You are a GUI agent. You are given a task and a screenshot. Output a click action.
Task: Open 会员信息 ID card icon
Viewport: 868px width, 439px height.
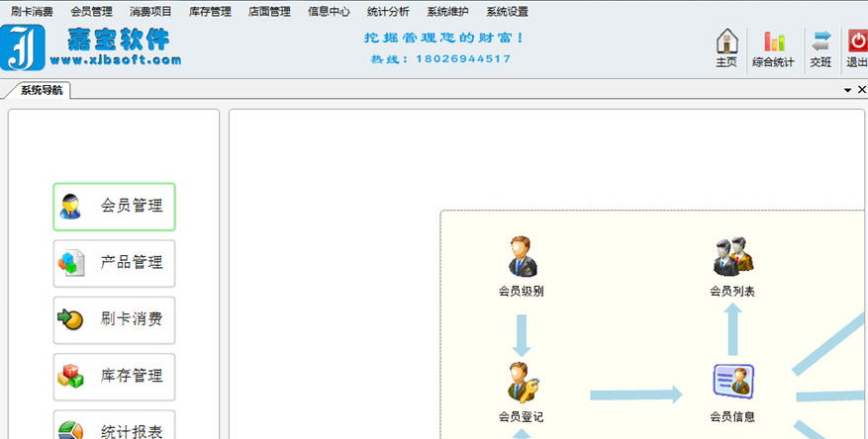pos(733,381)
